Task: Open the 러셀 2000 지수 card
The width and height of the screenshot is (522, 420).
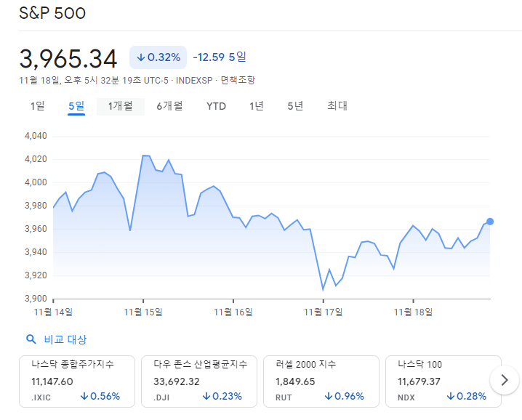Action: coord(321,381)
